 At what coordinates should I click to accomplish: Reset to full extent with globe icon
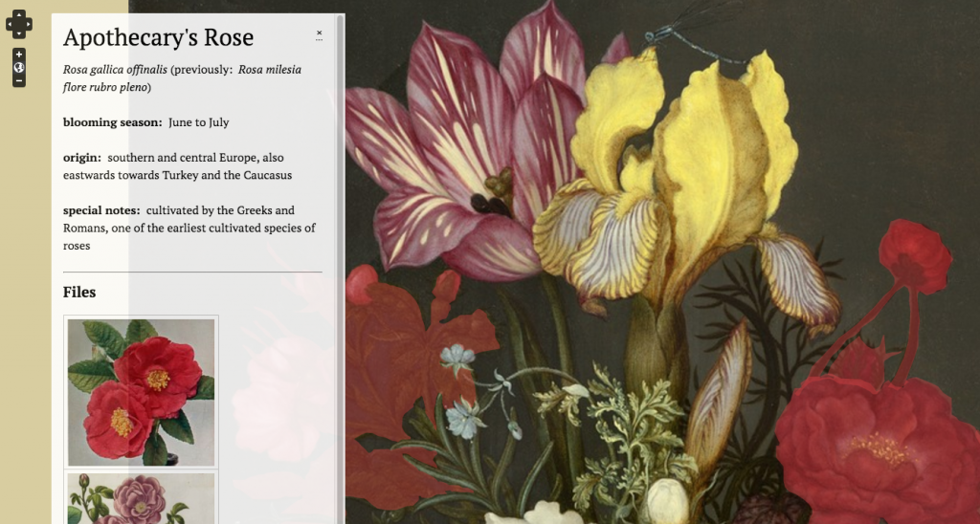[x=19, y=68]
